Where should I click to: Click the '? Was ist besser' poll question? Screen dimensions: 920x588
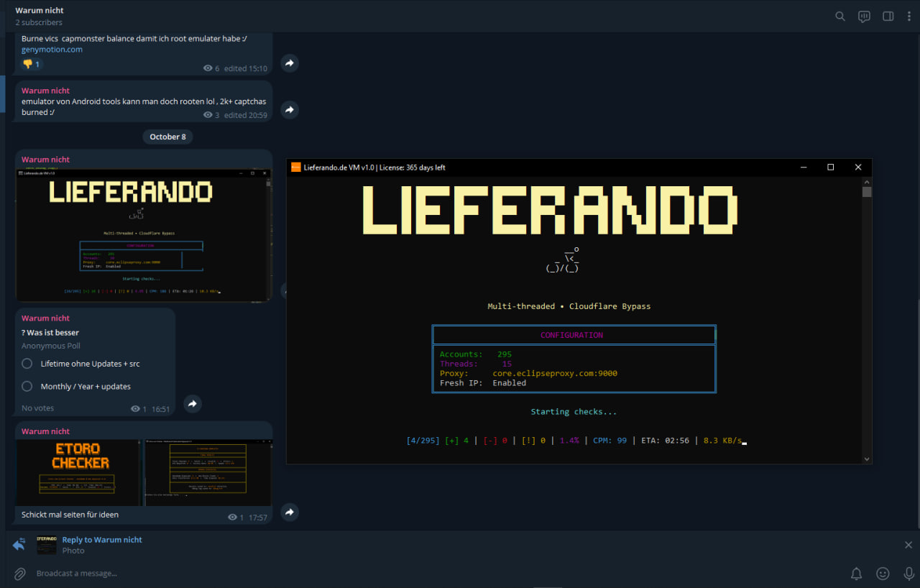point(50,333)
